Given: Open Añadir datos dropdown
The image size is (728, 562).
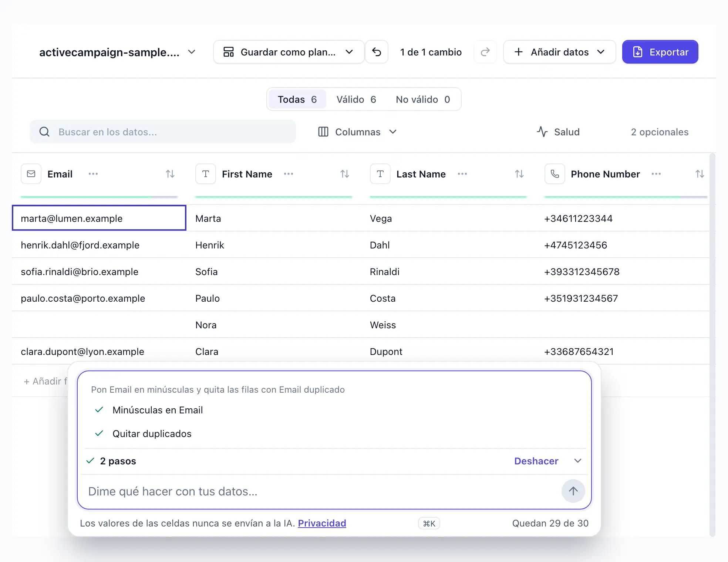Looking at the screenshot, I should coord(559,52).
